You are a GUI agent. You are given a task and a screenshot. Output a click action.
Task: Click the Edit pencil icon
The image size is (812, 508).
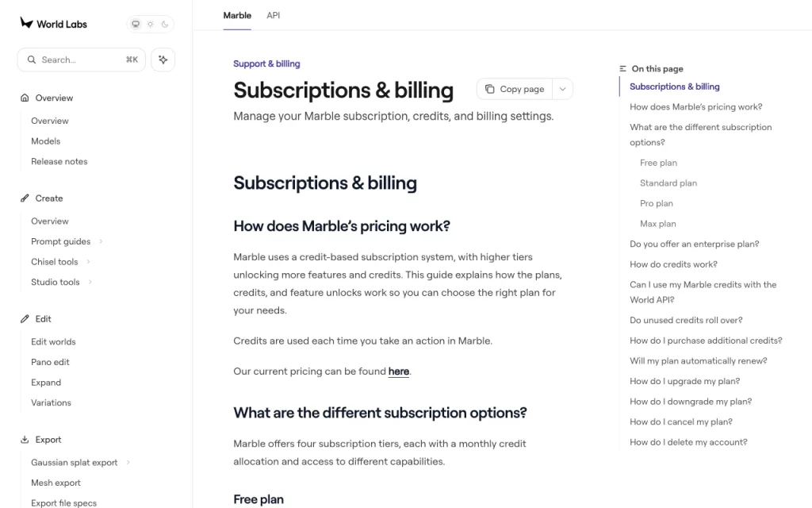click(25, 319)
